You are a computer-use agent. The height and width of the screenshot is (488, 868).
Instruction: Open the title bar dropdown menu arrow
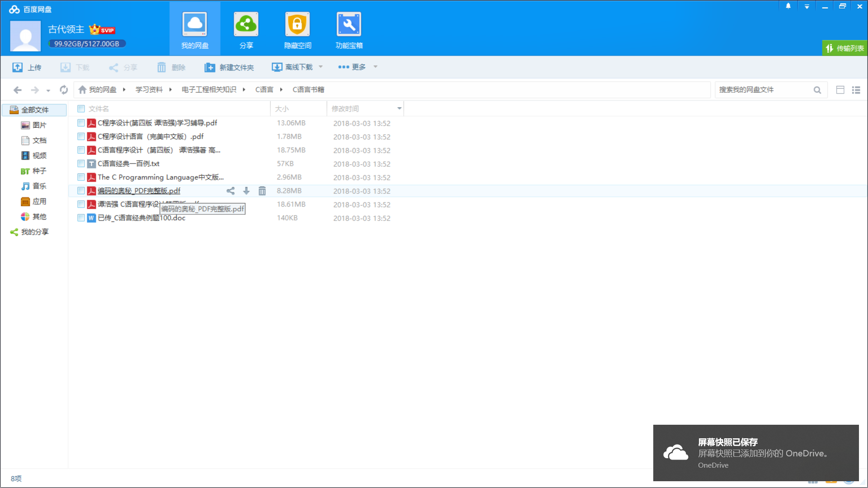[807, 7]
